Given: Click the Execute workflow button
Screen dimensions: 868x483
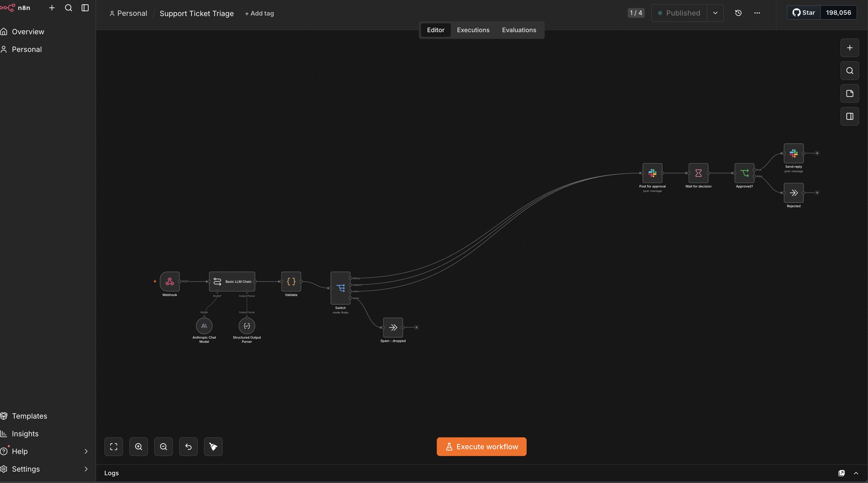Looking at the screenshot, I should coord(481,447).
